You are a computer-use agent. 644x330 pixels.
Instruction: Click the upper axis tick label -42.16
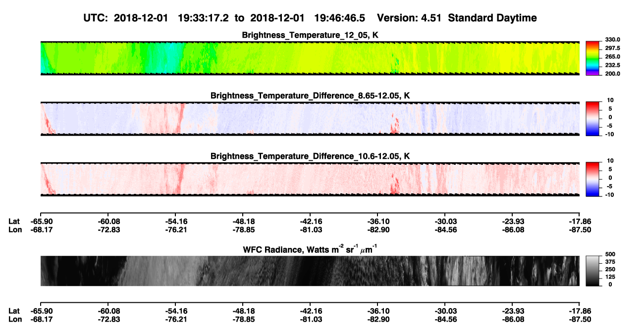coord(310,221)
